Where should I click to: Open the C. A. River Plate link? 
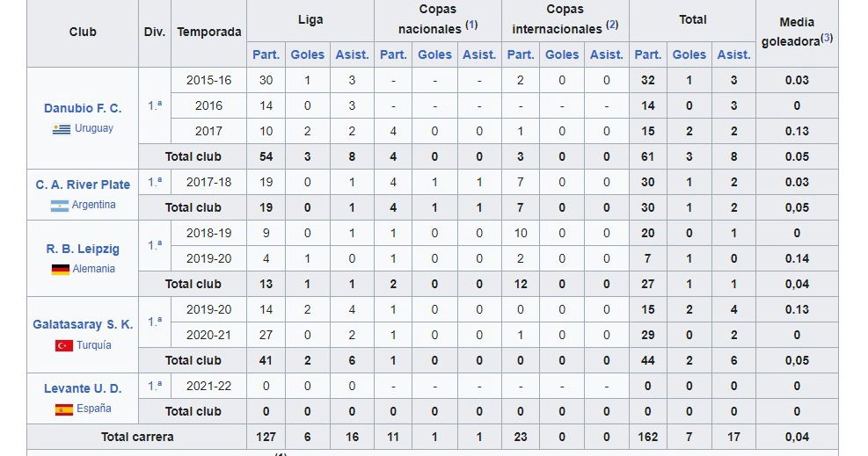[x=83, y=185]
